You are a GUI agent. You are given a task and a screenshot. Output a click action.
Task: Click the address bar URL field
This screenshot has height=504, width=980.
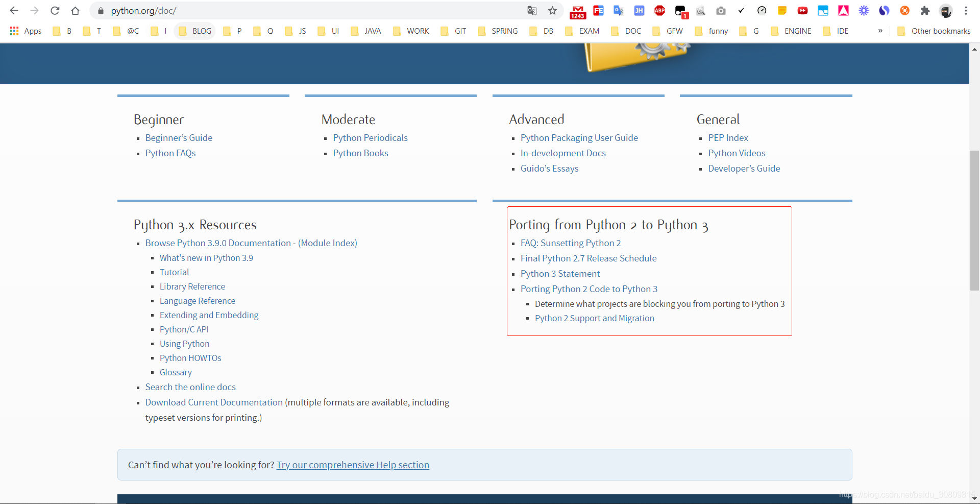[x=306, y=11]
